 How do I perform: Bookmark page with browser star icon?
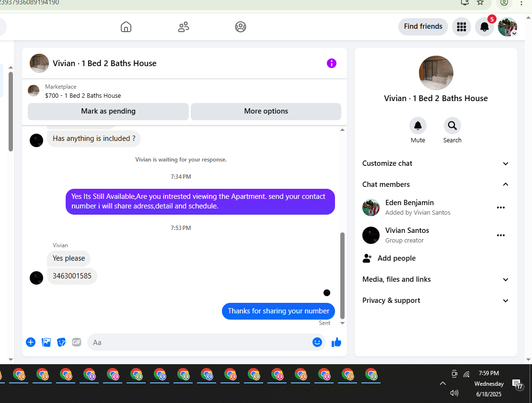(x=480, y=3)
